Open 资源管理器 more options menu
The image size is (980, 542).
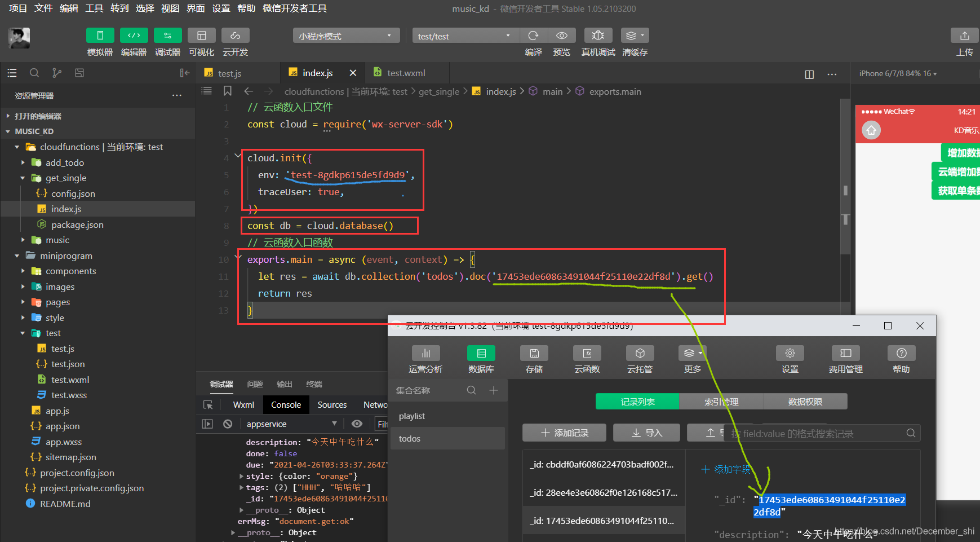coord(177,95)
